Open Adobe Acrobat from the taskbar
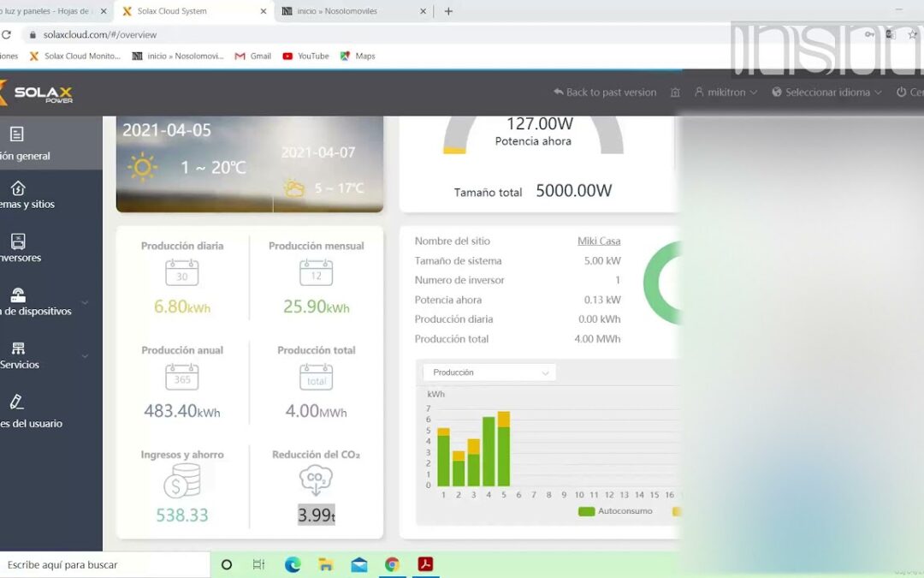This screenshot has width=924, height=578. tap(425, 565)
